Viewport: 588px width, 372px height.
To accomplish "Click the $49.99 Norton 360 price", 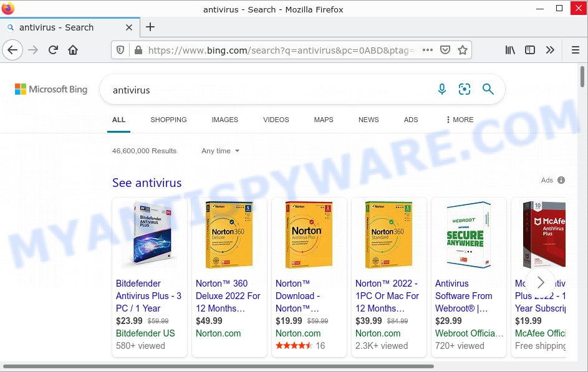I will click(x=209, y=321).
